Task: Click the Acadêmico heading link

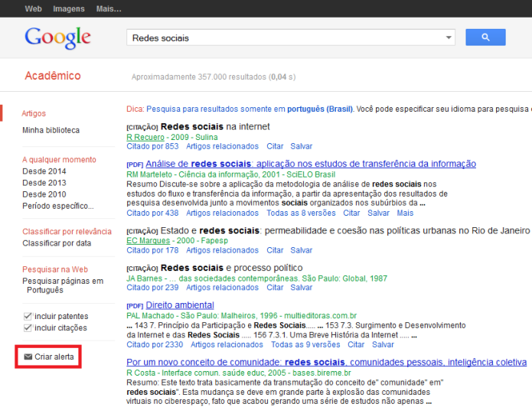Action: [x=53, y=76]
